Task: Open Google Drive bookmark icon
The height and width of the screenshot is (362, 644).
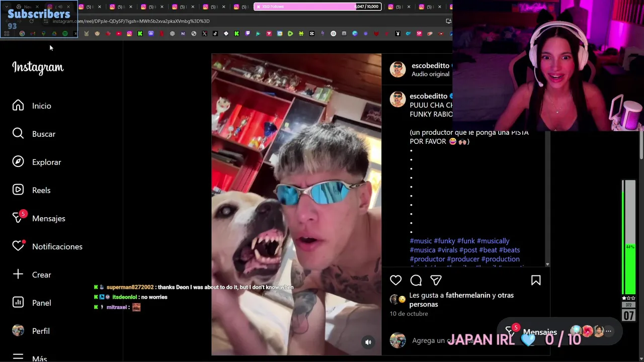Action: (54, 34)
